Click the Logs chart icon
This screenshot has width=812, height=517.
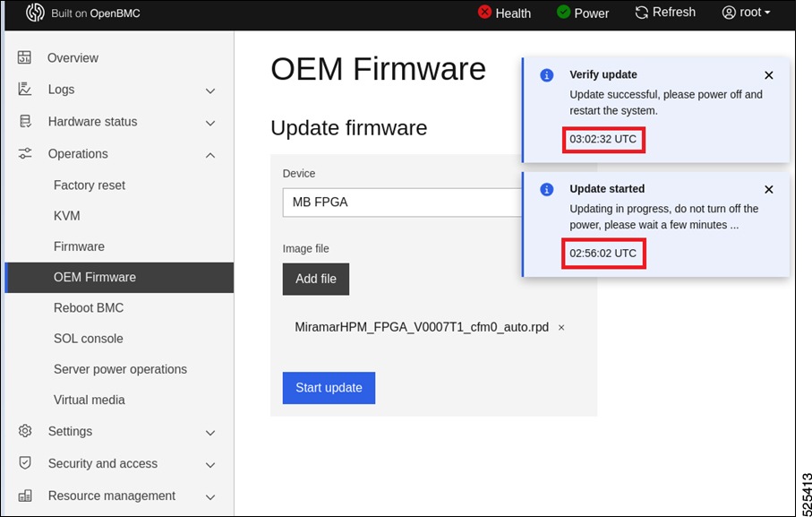[x=24, y=89]
